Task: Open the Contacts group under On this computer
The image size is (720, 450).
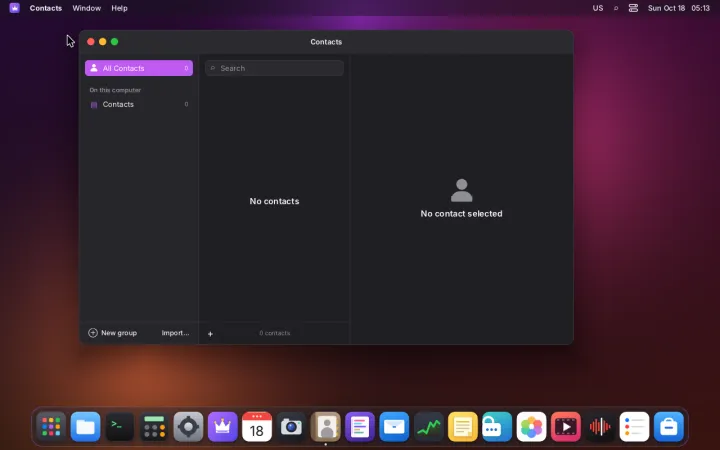Action: pyautogui.click(x=139, y=104)
